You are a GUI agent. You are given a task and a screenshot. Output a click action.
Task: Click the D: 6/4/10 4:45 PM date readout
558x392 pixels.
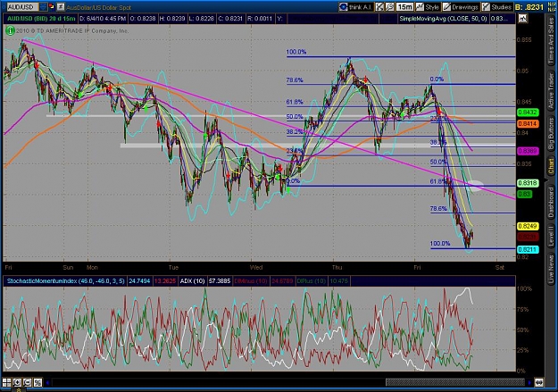pyautogui.click(x=103, y=19)
